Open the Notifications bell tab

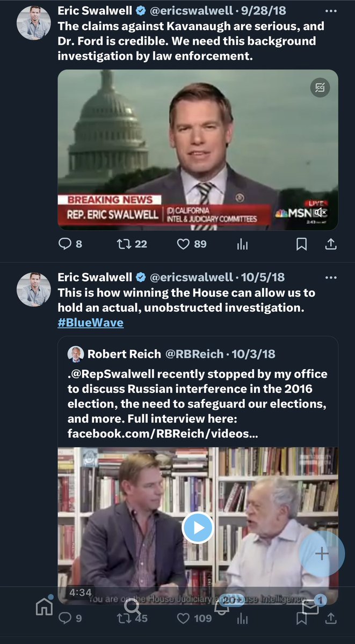pyautogui.click(x=221, y=606)
